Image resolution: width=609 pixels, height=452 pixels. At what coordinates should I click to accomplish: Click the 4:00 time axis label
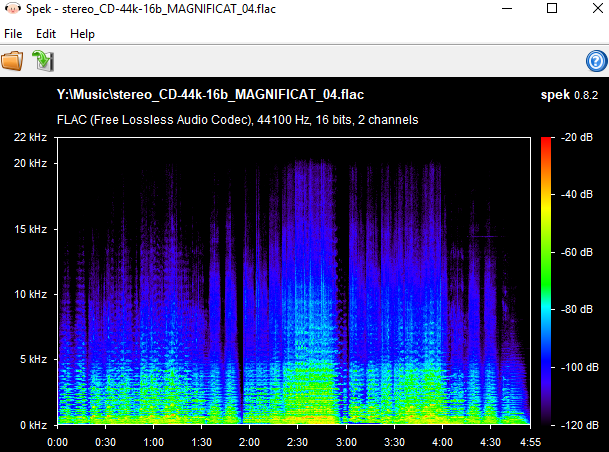(x=442, y=442)
